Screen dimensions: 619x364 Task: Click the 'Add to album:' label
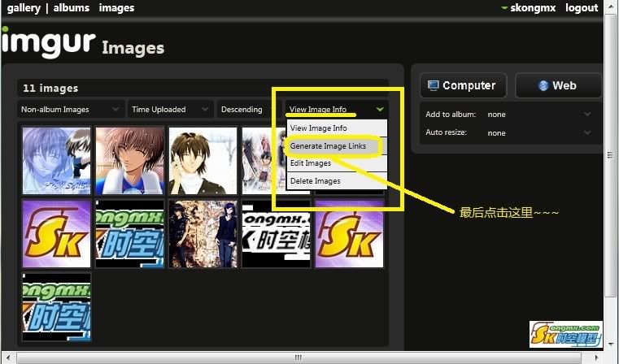pyautogui.click(x=451, y=115)
